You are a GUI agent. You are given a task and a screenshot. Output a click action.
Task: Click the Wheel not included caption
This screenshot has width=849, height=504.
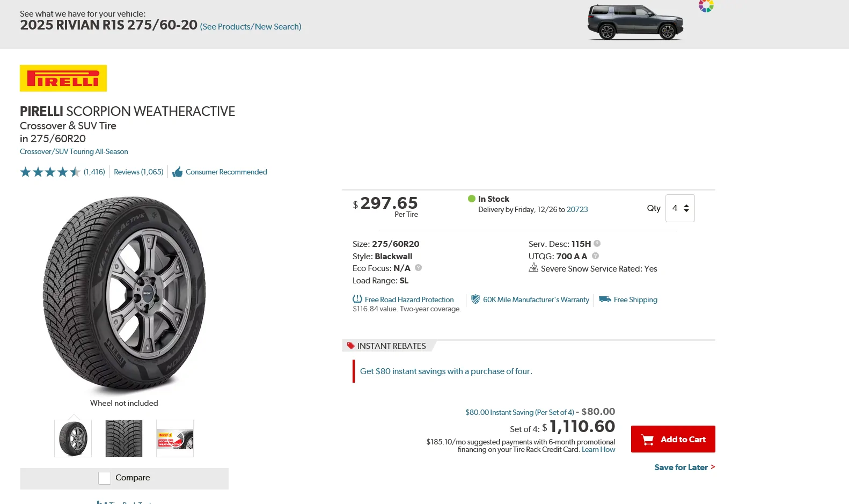pyautogui.click(x=124, y=403)
